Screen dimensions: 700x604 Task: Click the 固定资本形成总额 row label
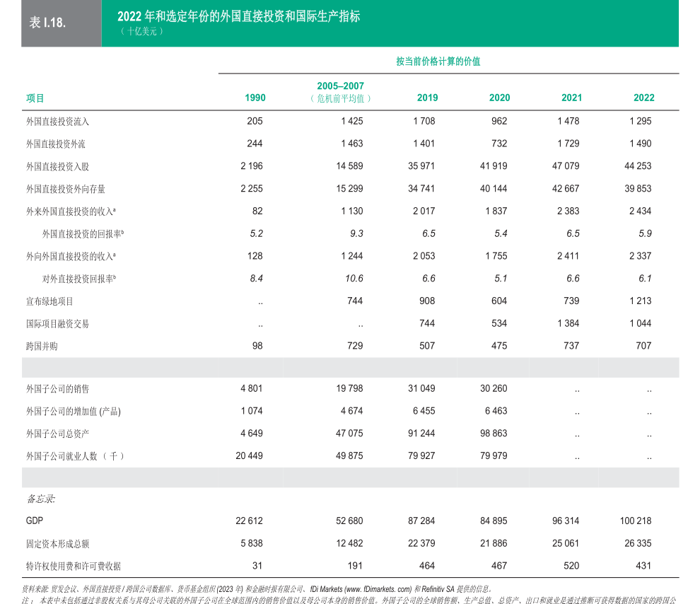point(57,544)
